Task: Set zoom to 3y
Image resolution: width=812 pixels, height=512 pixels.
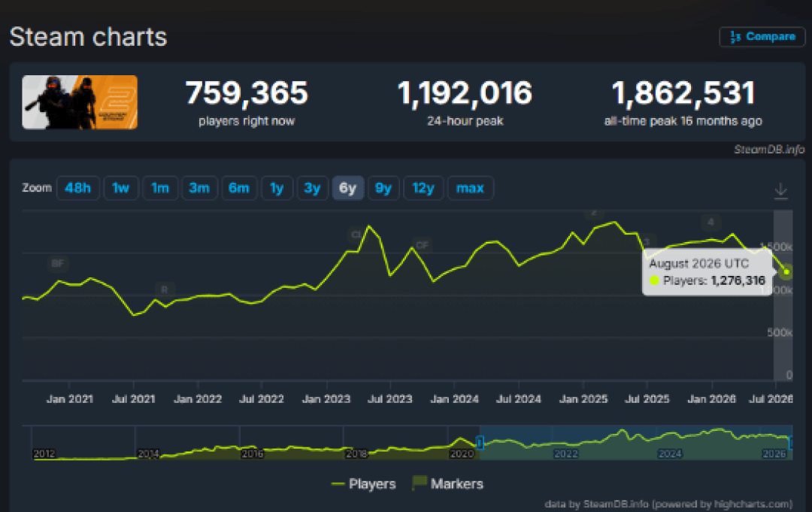Action: coord(312,188)
